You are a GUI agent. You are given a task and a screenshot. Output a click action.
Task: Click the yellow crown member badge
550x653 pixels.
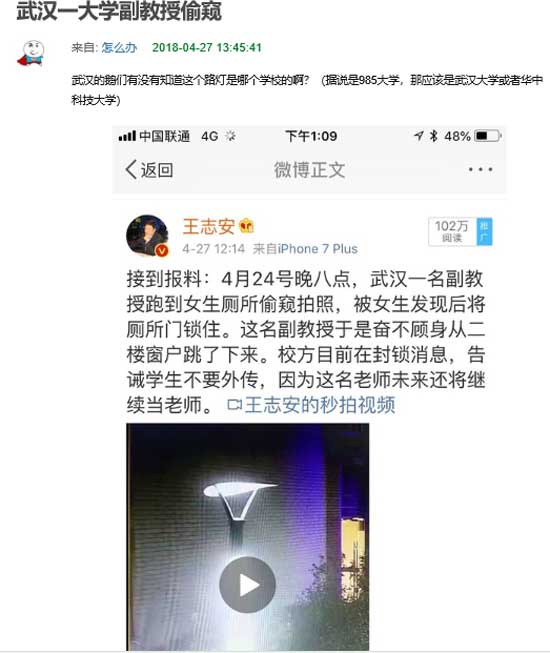pos(246,226)
